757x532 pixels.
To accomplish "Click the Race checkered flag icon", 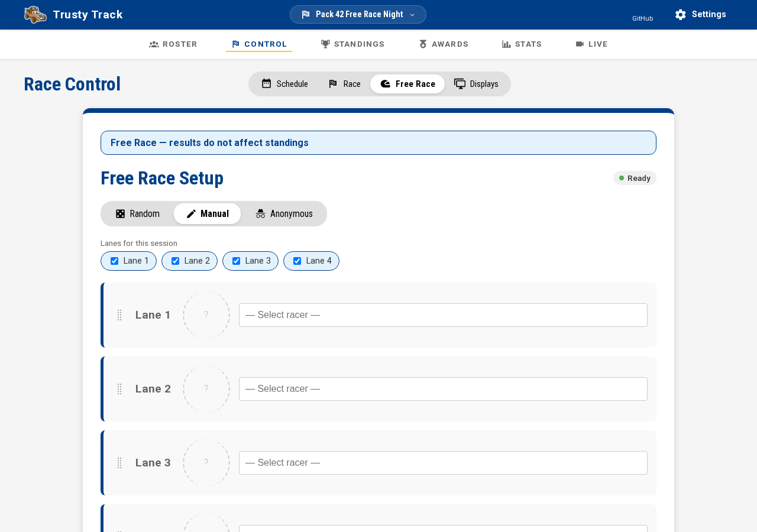I will [x=333, y=84].
